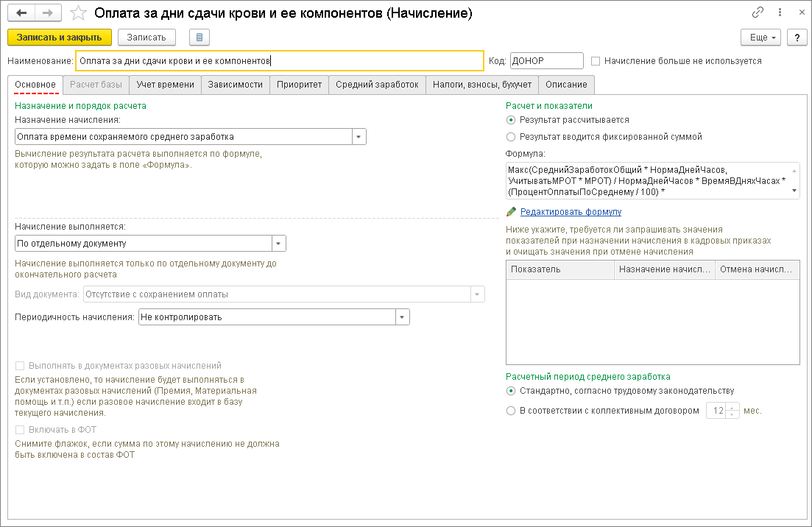812x527 pixels.
Task: Add this form to favorites star
Action: click(77, 13)
